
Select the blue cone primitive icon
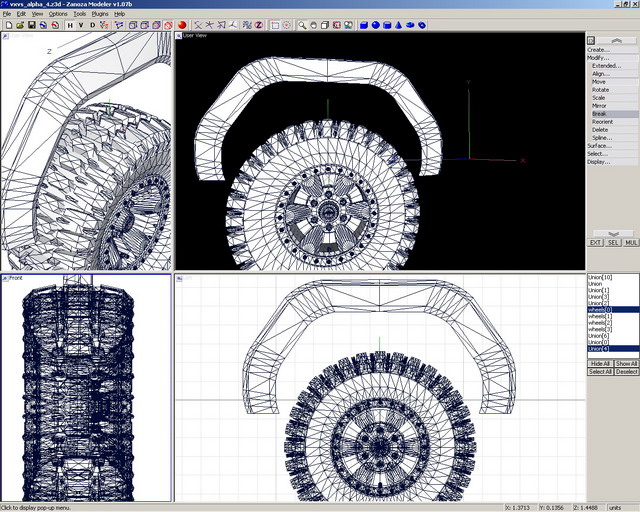(x=399, y=25)
